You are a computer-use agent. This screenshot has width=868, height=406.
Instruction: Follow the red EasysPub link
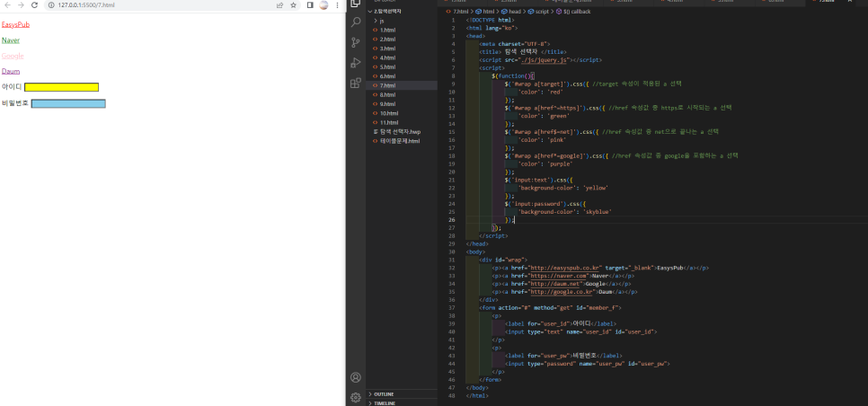(x=15, y=24)
